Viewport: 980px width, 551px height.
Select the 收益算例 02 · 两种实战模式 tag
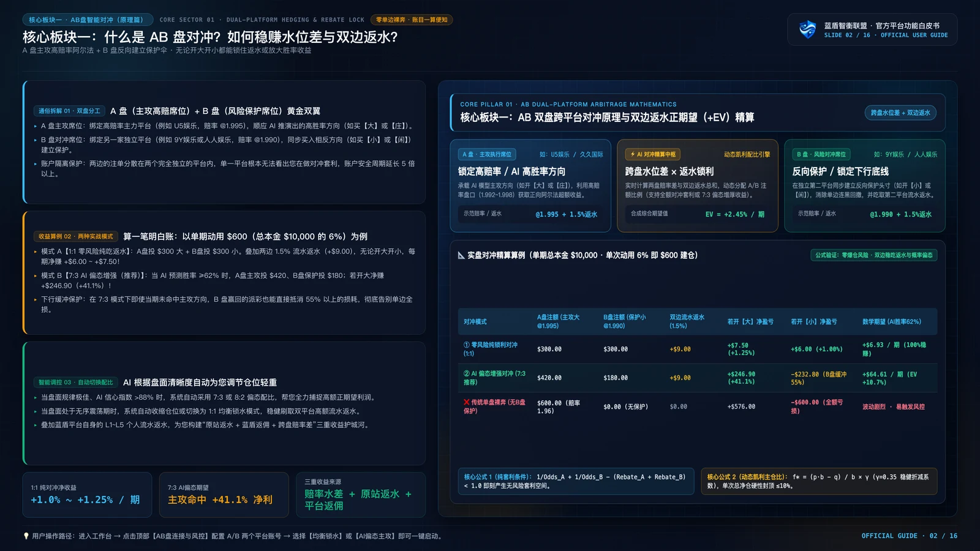click(x=75, y=236)
